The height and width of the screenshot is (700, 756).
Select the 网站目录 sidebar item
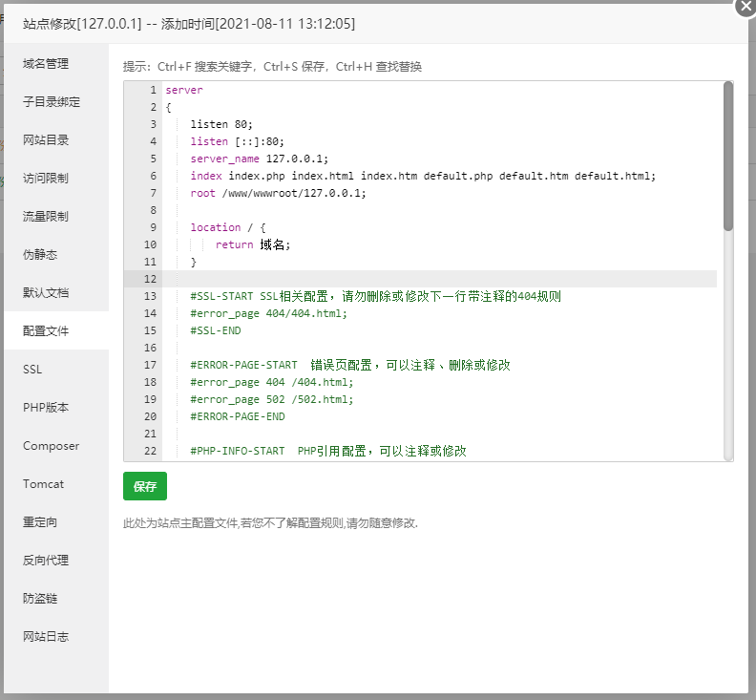[46, 140]
